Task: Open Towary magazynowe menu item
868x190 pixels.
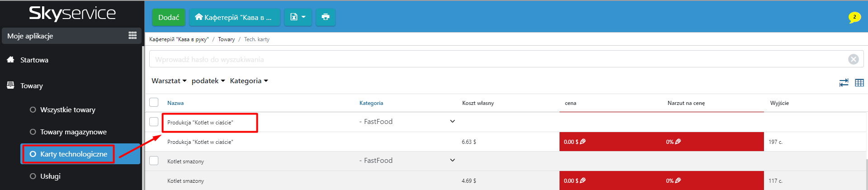Action: click(73, 132)
